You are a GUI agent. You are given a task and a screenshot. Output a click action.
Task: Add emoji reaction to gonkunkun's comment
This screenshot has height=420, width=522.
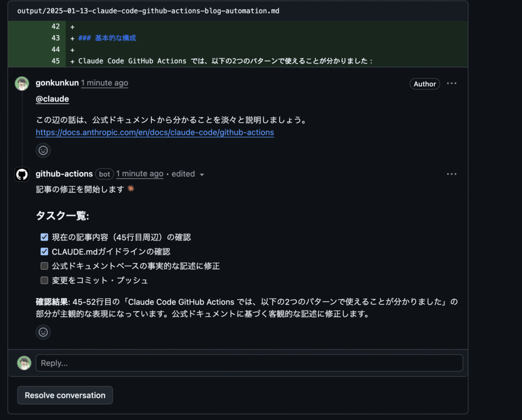tap(43, 150)
